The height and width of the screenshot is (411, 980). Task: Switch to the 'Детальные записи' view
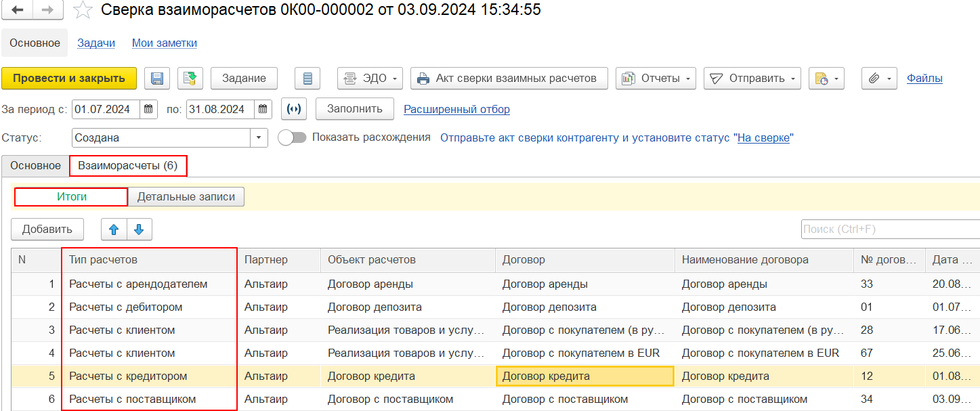(186, 197)
